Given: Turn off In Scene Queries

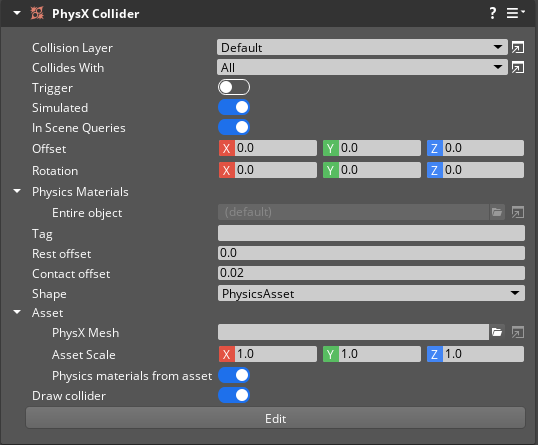Looking at the screenshot, I should coord(234,127).
